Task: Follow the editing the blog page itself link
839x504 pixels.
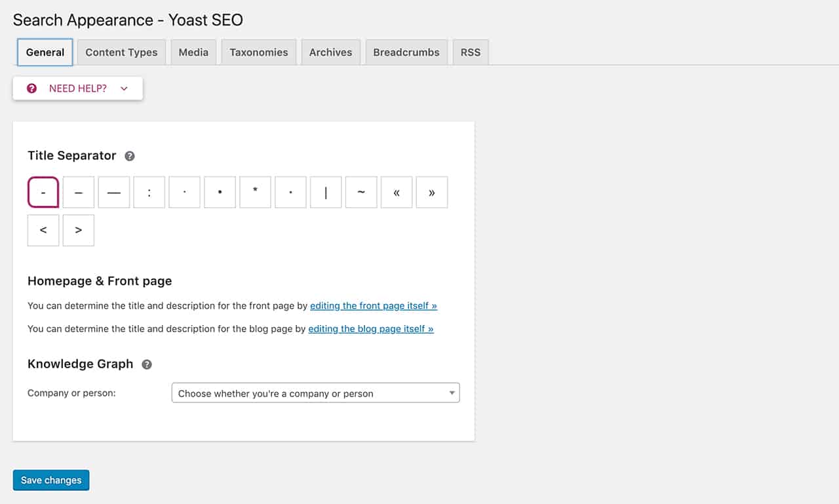Action: [x=371, y=328]
